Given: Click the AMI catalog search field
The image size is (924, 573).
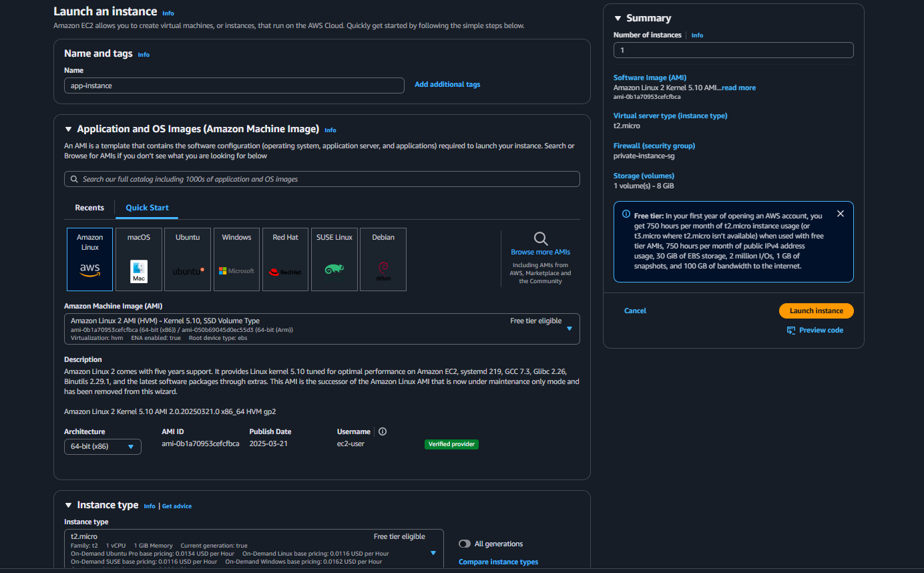Looking at the screenshot, I should pyautogui.click(x=322, y=179).
